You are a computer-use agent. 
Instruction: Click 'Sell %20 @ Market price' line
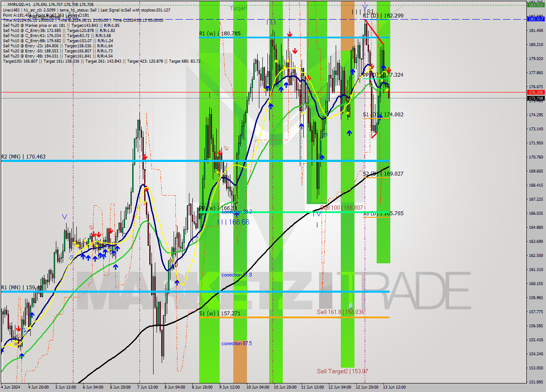(61, 25)
